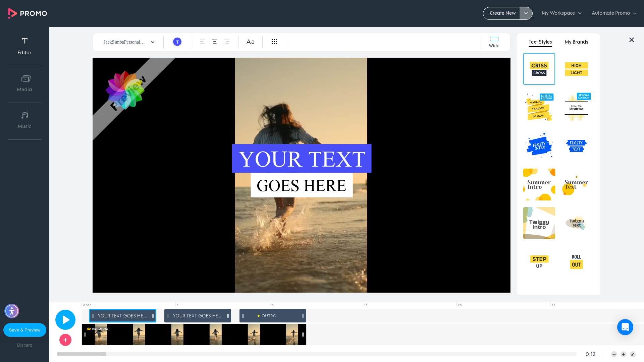Viewport: 644px width, 362px height.
Task: Switch to the Text Styles tab
Action: point(540,42)
